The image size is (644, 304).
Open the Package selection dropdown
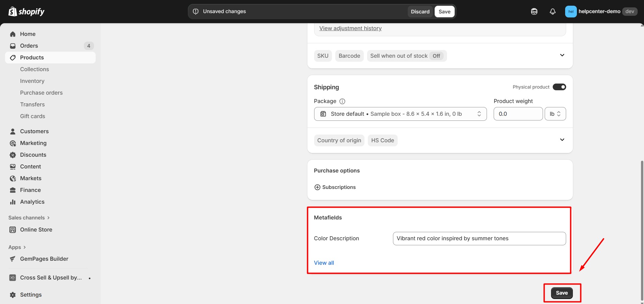(400, 114)
